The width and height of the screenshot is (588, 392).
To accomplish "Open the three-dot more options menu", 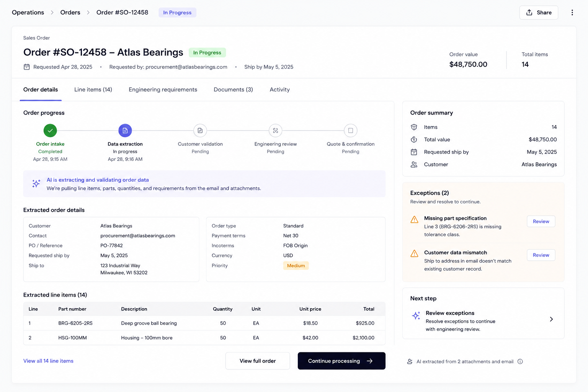I will coord(572,13).
